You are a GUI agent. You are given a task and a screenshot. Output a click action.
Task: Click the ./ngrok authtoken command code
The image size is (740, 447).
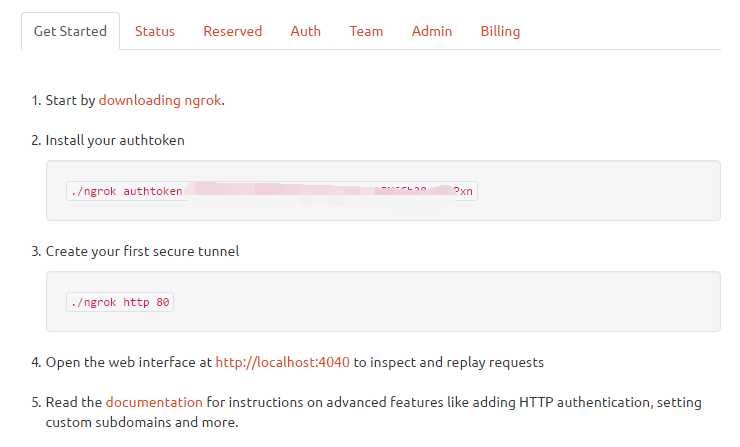pyautogui.click(x=272, y=191)
